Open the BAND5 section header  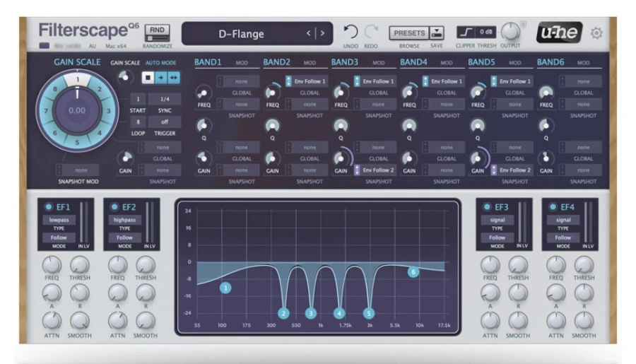pos(481,62)
